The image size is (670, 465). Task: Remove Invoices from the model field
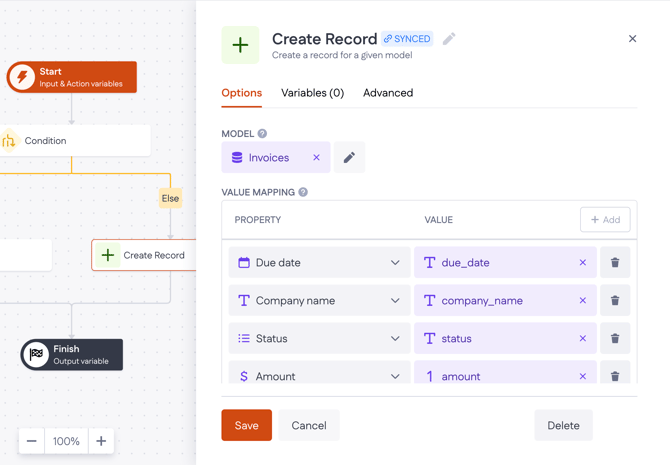point(317,158)
